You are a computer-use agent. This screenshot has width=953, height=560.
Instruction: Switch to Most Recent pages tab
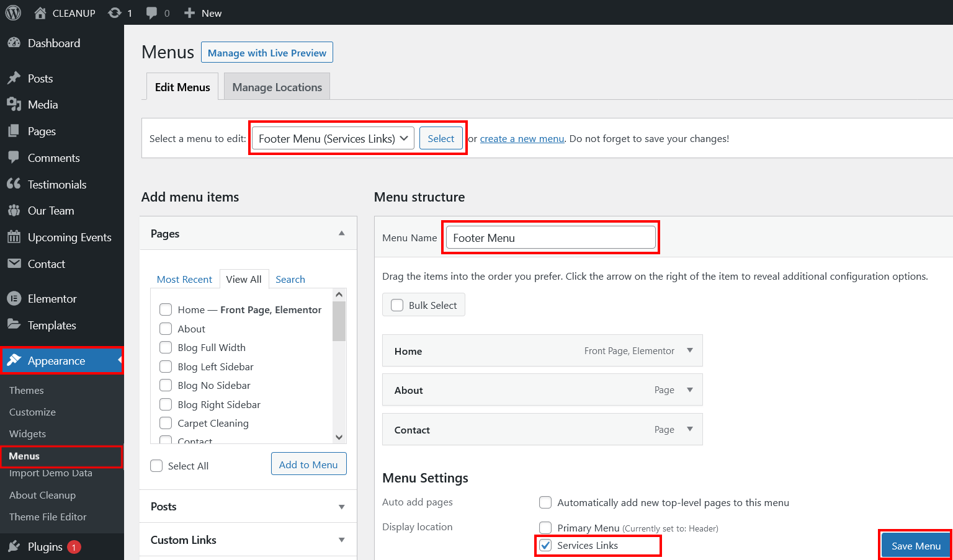click(184, 280)
